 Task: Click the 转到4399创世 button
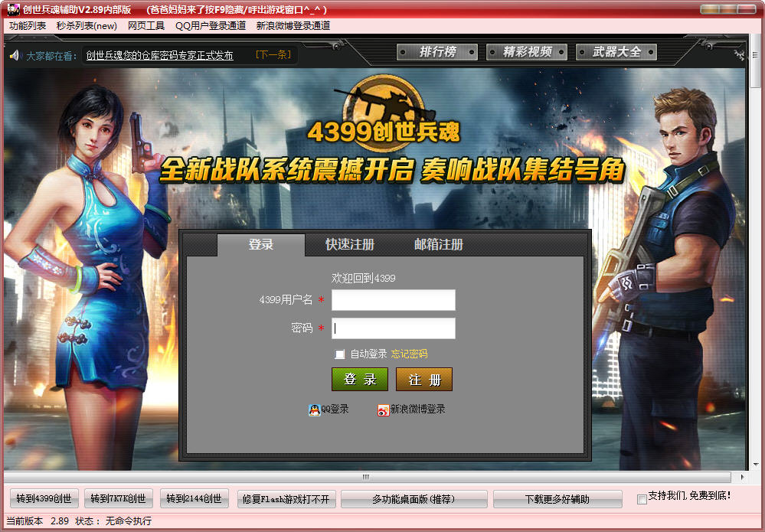point(44,498)
